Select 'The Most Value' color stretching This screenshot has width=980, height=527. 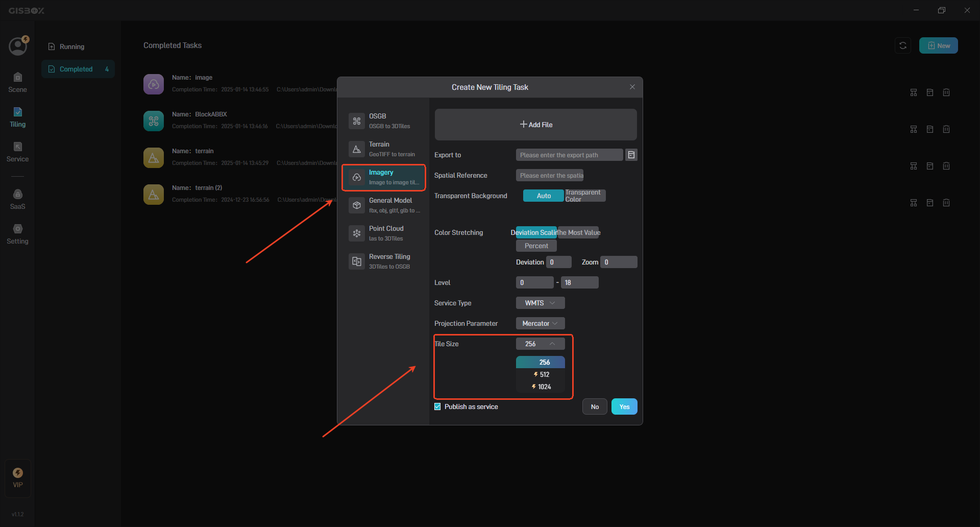pos(578,232)
